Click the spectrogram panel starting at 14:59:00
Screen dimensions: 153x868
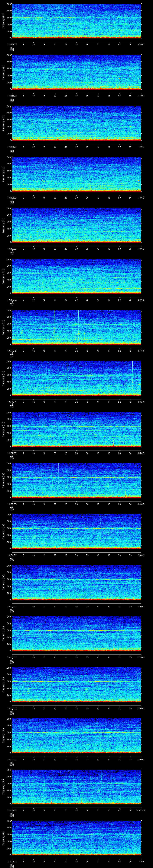coord(76,787)
